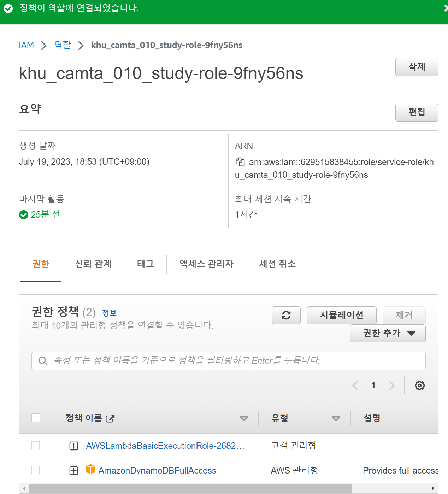Open table preferences gear icon
The image size is (448, 494).
(419, 386)
